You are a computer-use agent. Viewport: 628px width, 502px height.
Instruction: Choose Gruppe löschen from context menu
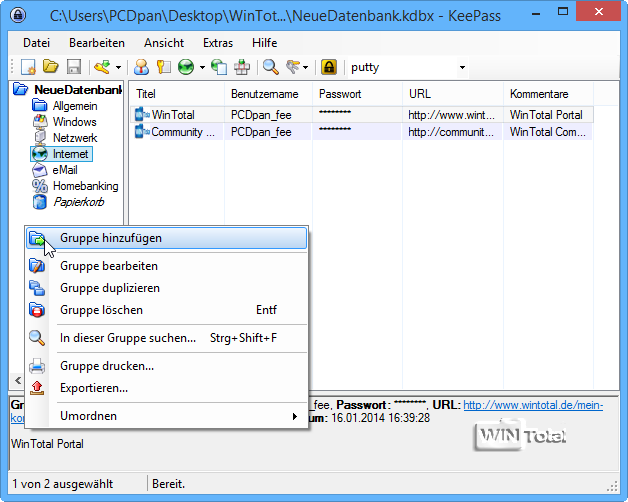pyautogui.click(x=166, y=310)
